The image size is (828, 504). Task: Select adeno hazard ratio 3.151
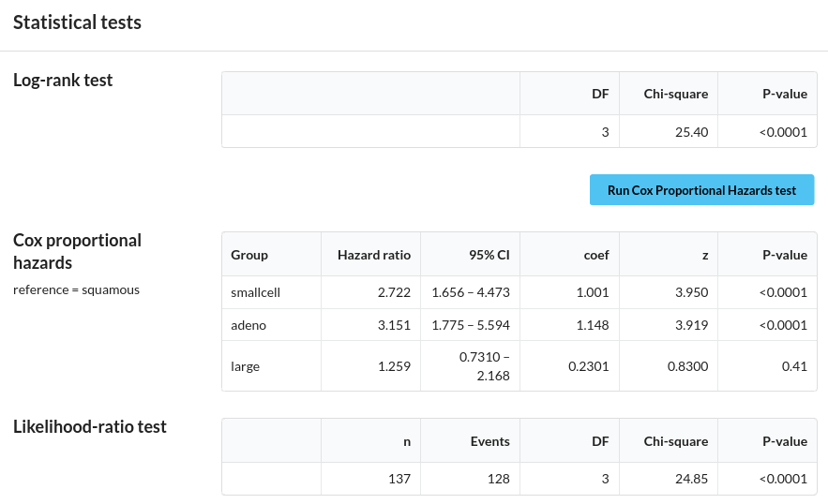(394, 325)
